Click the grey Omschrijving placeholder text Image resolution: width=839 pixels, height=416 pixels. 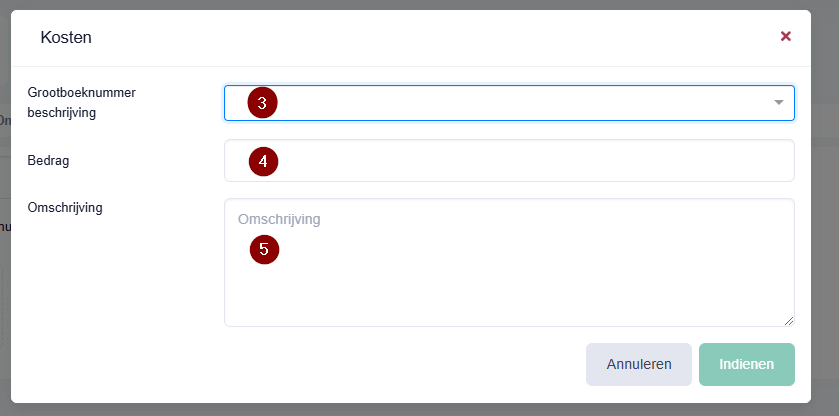[279, 220]
